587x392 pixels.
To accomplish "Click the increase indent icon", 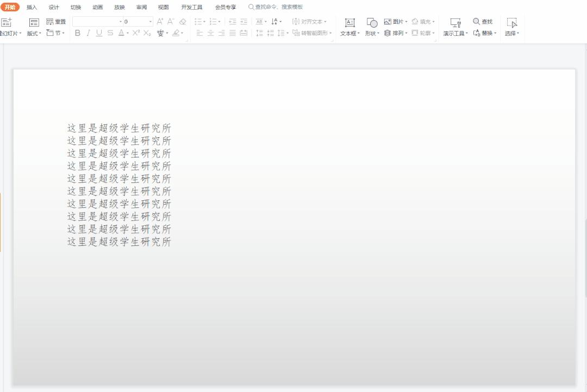I will point(243,22).
